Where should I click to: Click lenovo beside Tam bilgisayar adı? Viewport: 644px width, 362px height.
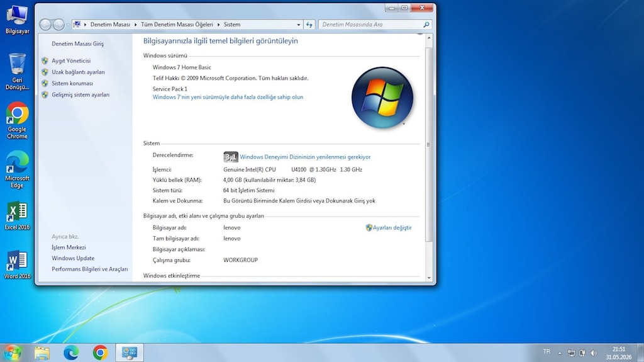232,239
